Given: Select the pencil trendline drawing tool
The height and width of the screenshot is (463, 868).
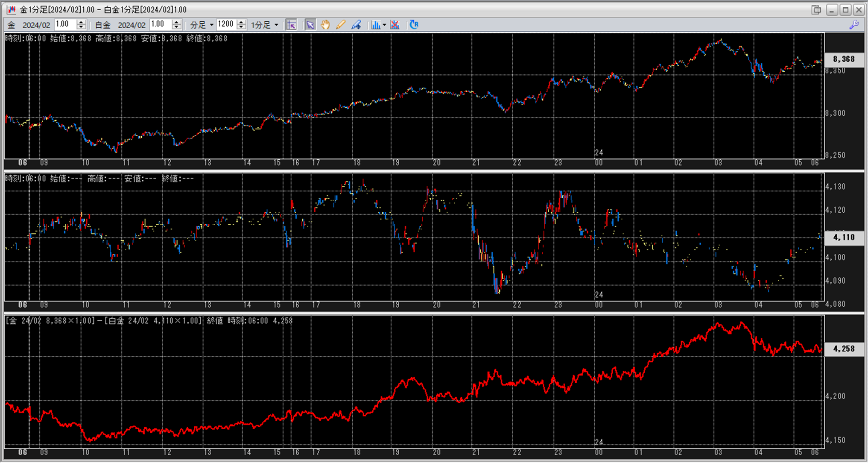Looking at the screenshot, I should (340, 25).
